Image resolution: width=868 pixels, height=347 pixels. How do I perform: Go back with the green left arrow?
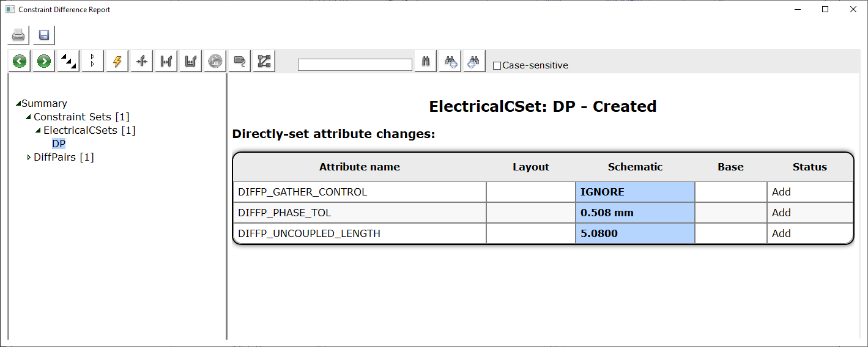pos(20,61)
